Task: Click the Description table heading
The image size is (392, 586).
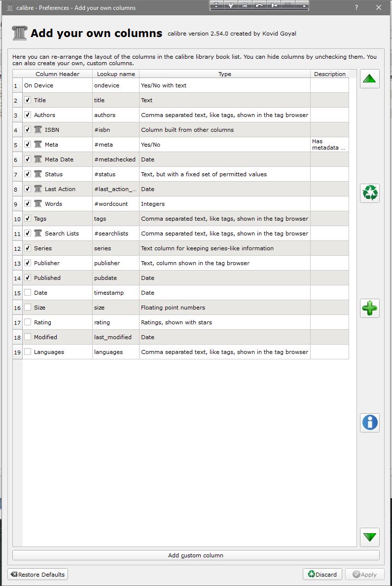Action: point(330,74)
